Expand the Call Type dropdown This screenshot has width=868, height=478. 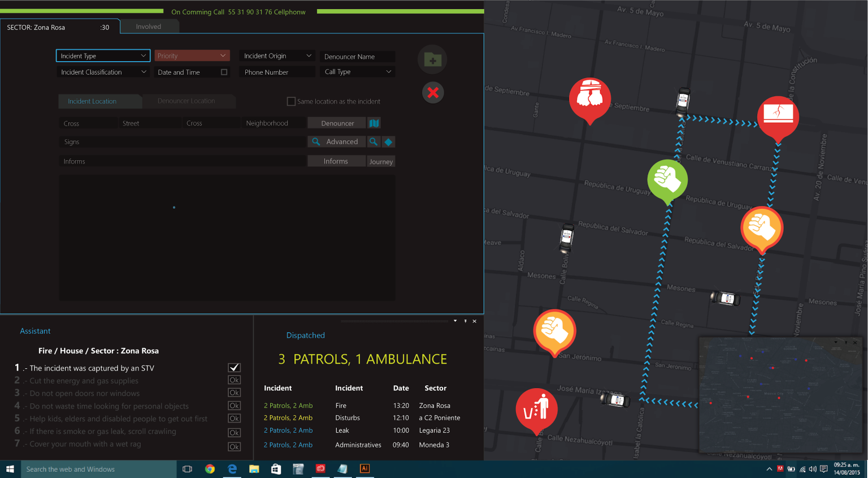358,72
